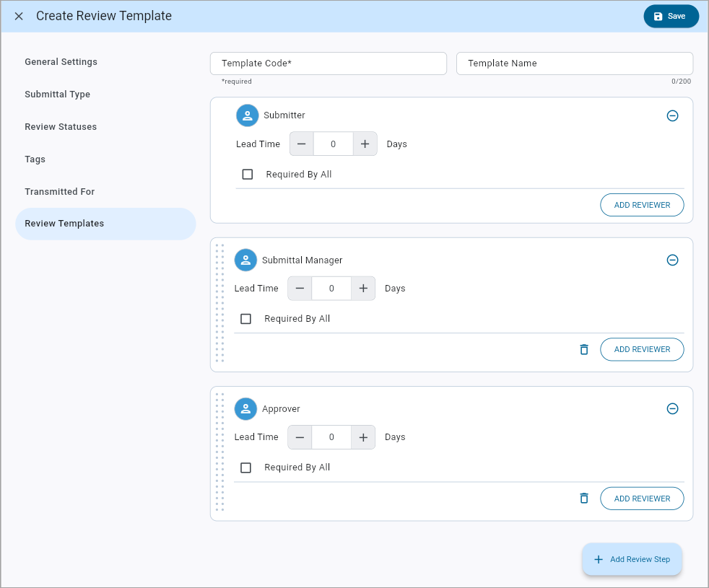Click ADD REVIEWER in the Approver step
The width and height of the screenshot is (709, 588).
click(642, 498)
